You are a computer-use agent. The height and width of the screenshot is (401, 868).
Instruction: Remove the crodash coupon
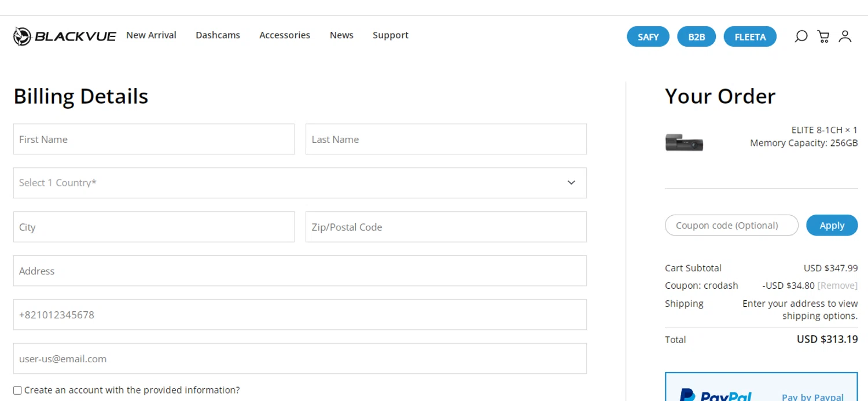pyautogui.click(x=837, y=285)
